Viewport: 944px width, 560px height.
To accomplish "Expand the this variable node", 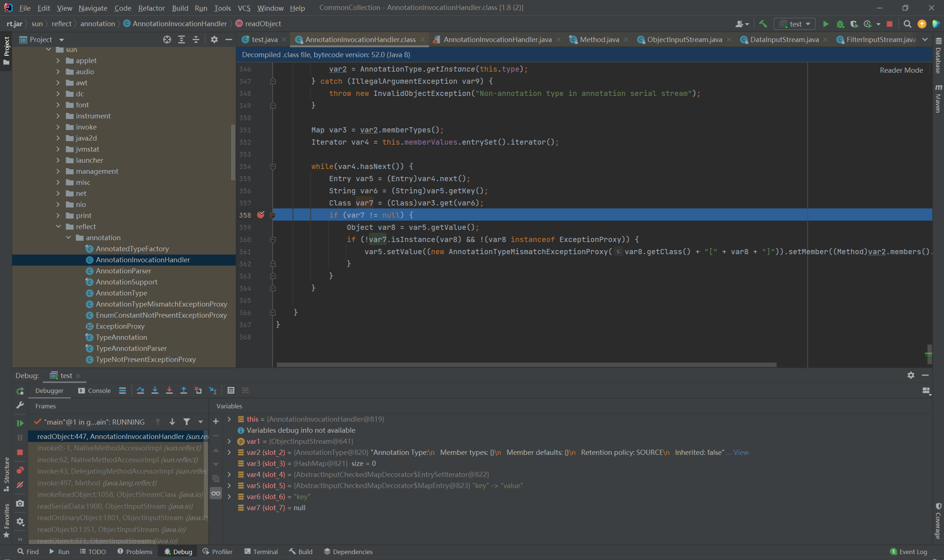I will pos(229,419).
